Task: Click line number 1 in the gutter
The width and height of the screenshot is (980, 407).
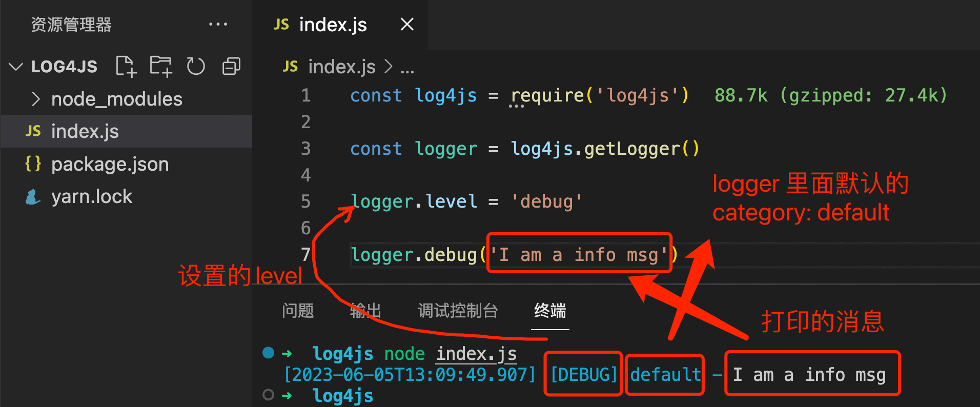Action: point(306,95)
